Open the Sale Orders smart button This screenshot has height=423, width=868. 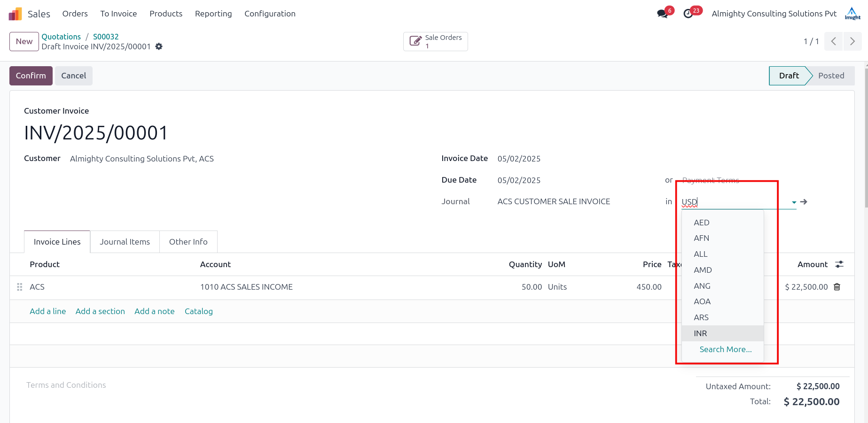pos(435,41)
